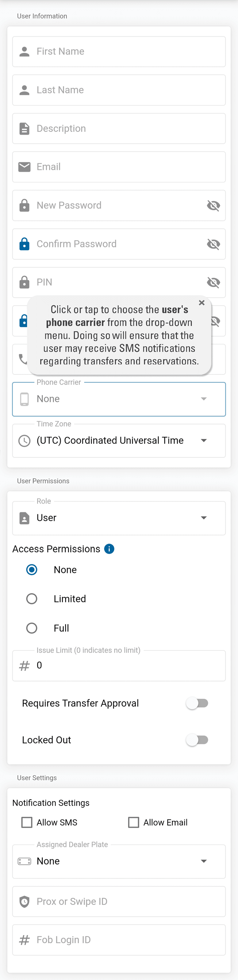Select the Limited access permission
Screen dimensions: 238x980
click(32, 599)
